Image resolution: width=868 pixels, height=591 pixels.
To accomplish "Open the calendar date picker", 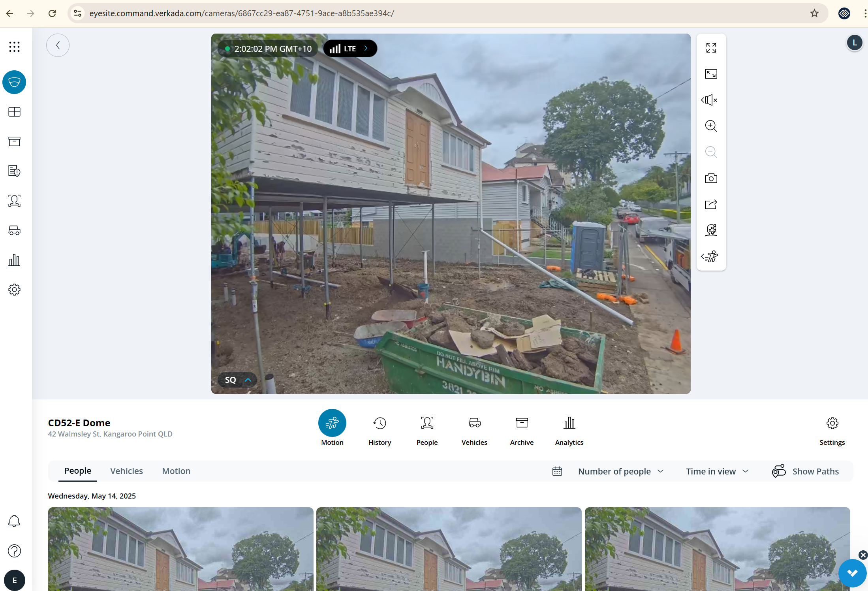I will (557, 471).
